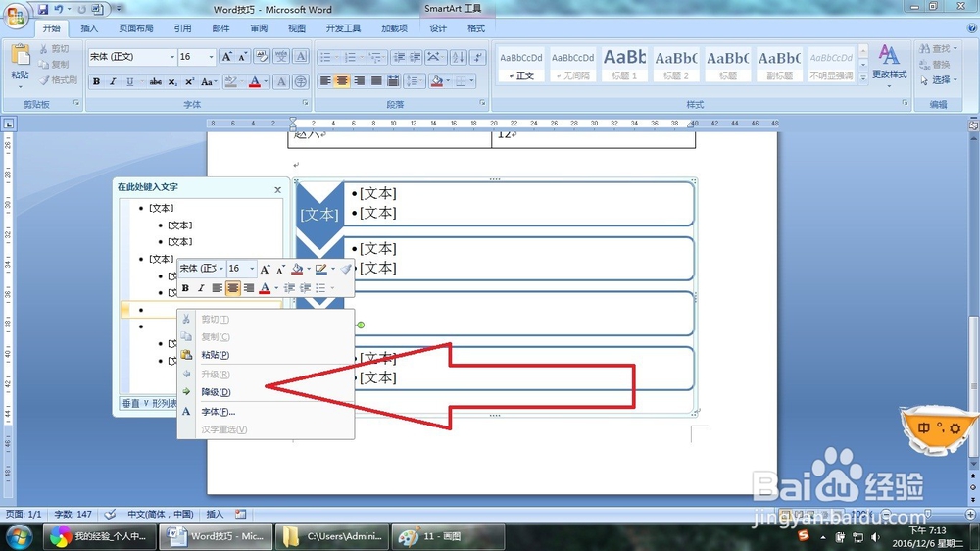Open C:\Users\Admini... taskbar folder window

pos(332,536)
